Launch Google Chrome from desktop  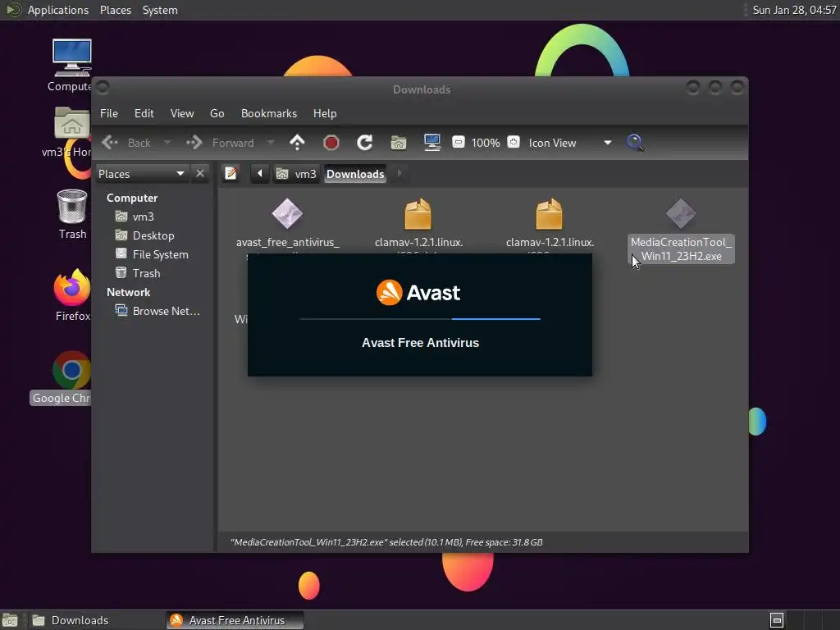(x=72, y=370)
